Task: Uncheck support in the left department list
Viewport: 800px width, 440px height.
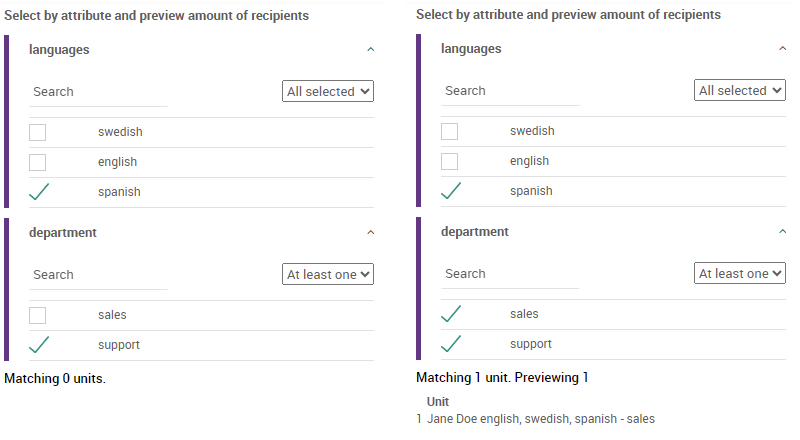Action: (x=39, y=345)
